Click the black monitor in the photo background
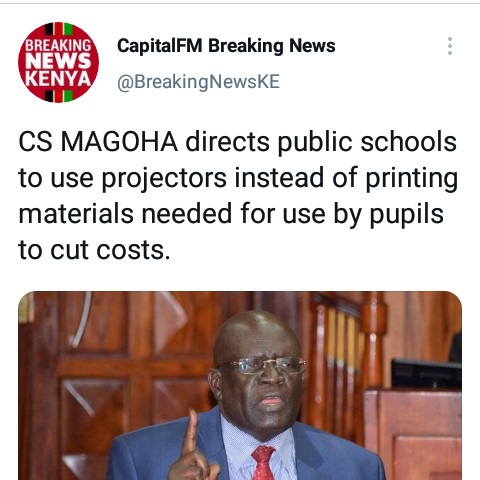Viewport: 480px width, 480px height. point(426,374)
